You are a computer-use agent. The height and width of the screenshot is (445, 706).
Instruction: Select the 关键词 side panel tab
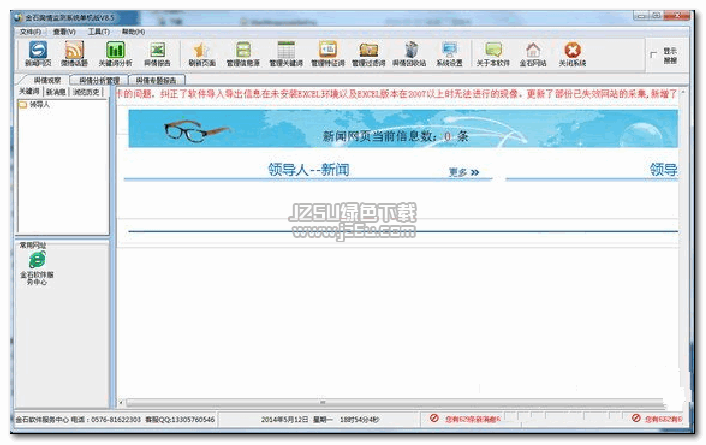[29, 91]
